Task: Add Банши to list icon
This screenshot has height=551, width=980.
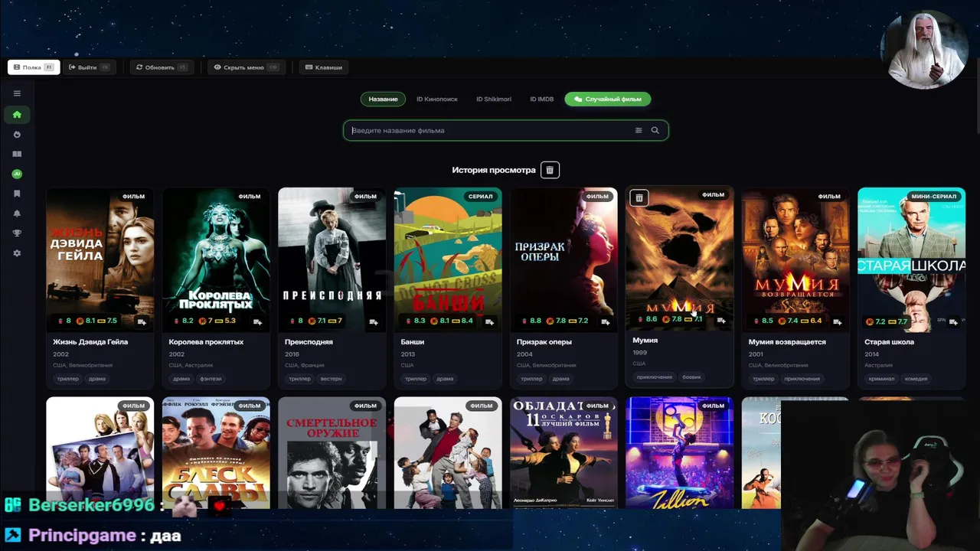Action: [489, 321]
